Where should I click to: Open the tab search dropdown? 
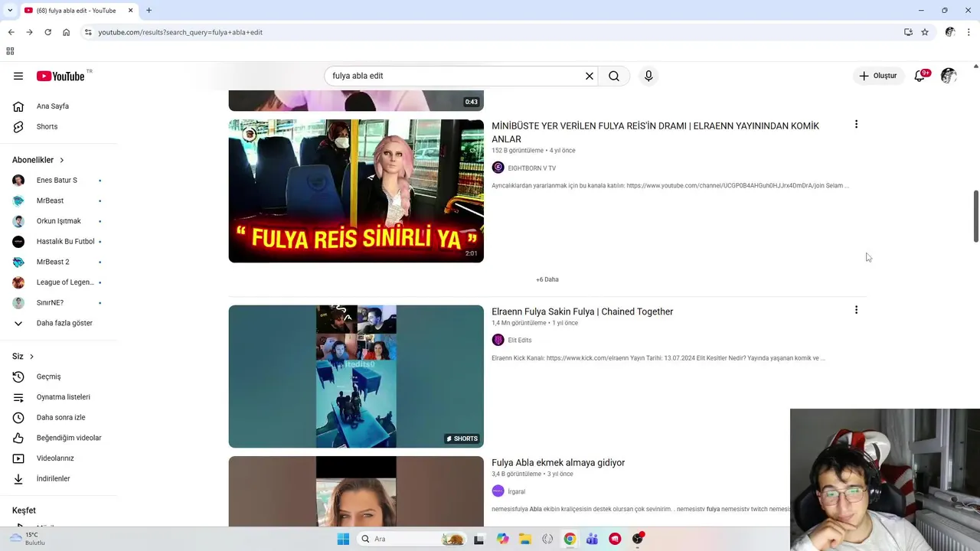pos(10,11)
